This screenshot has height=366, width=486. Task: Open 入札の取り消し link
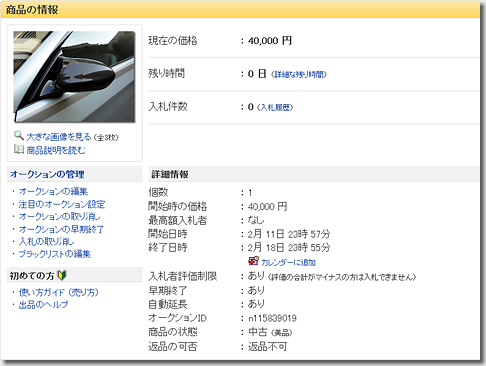click(x=46, y=242)
